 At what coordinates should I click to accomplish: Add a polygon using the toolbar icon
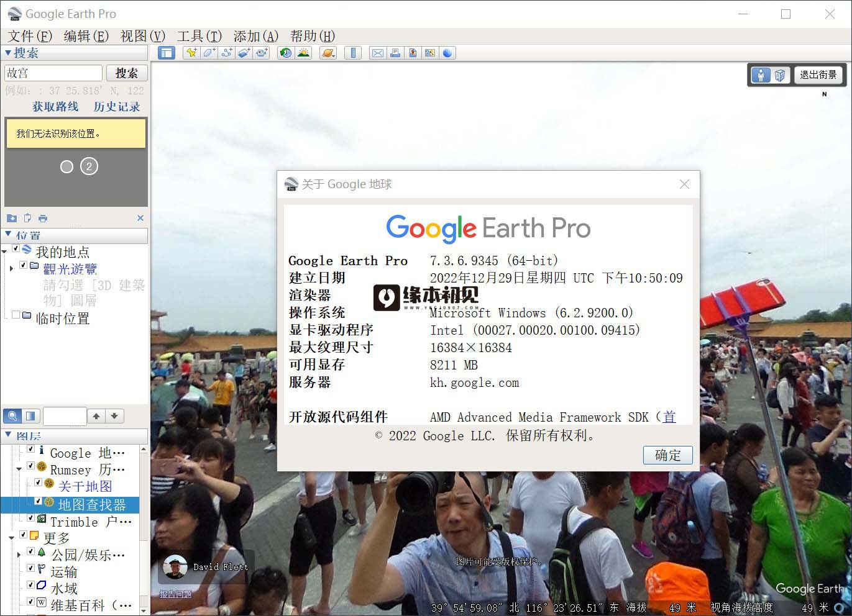point(209,53)
